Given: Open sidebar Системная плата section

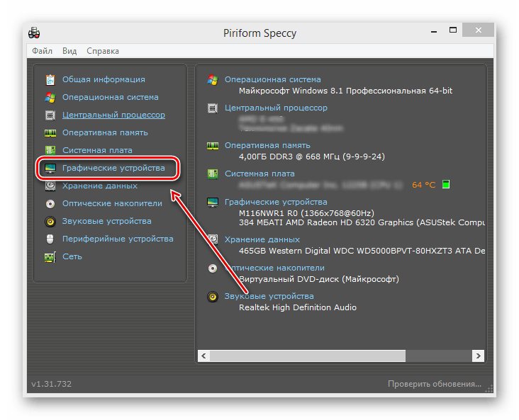Looking at the screenshot, I should [97, 150].
